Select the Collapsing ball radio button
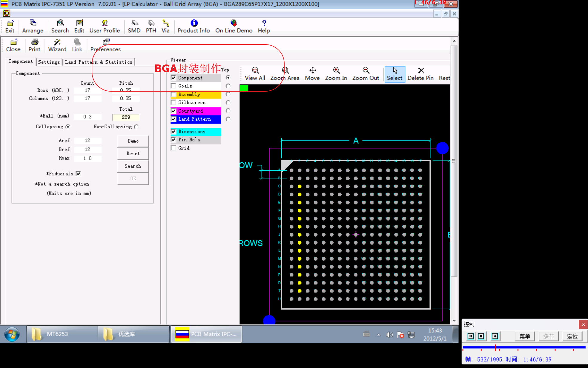 click(x=68, y=127)
